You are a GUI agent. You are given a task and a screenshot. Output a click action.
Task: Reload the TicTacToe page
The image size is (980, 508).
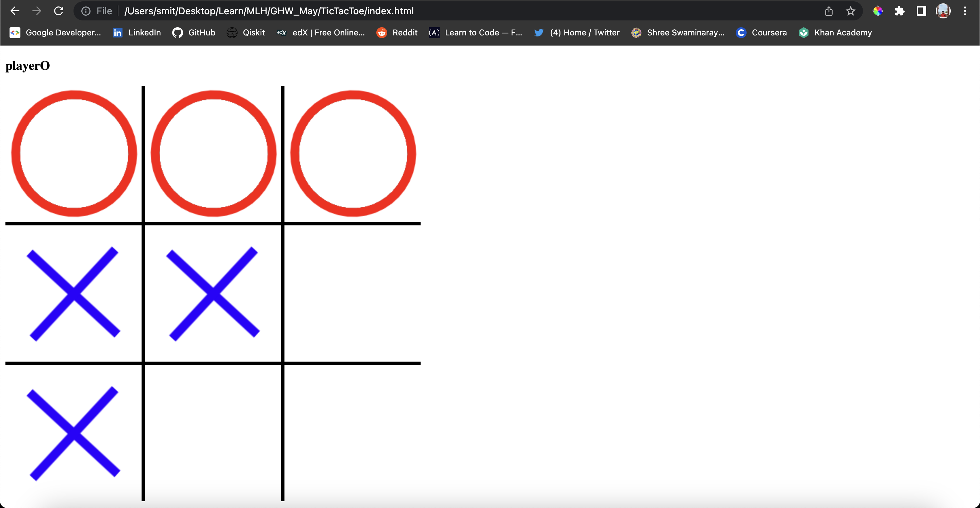(59, 11)
